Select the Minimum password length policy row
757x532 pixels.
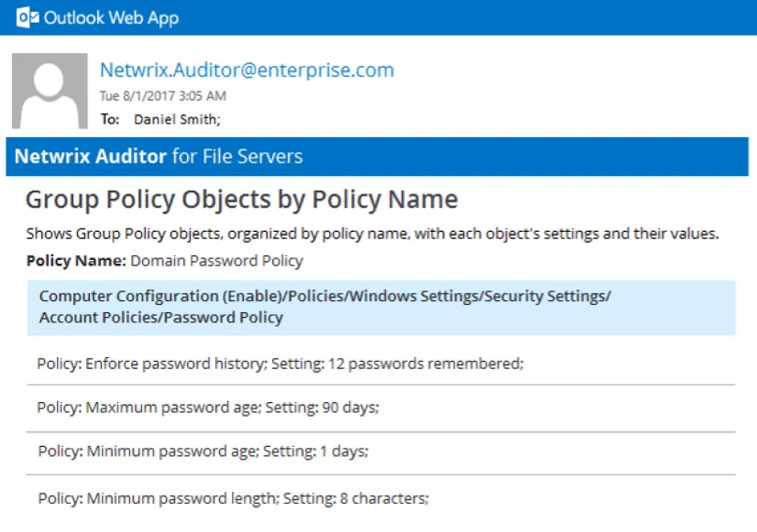pyautogui.click(x=233, y=498)
